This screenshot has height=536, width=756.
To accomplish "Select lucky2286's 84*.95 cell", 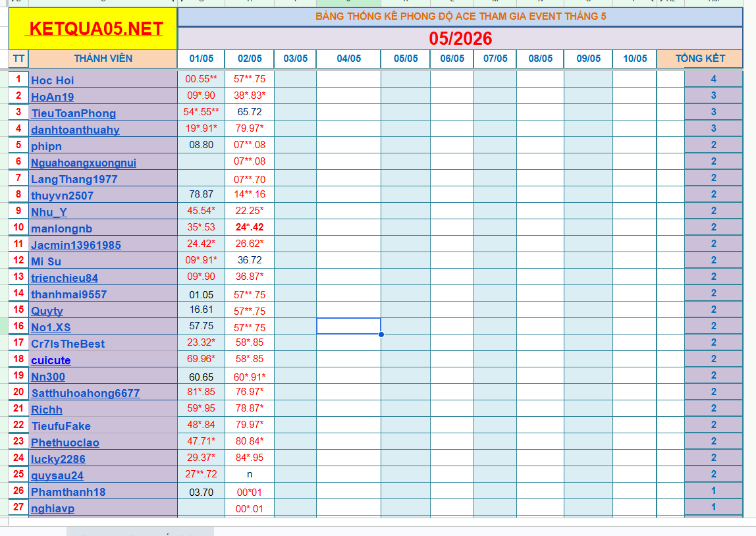I will tap(250, 458).
